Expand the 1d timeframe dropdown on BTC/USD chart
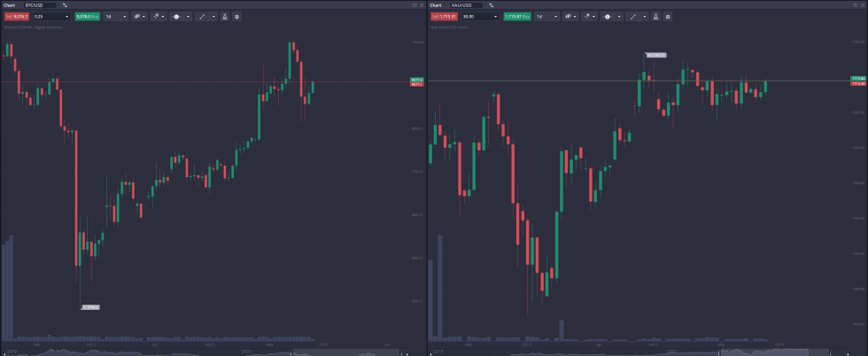The image size is (868, 356). tap(115, 16)
